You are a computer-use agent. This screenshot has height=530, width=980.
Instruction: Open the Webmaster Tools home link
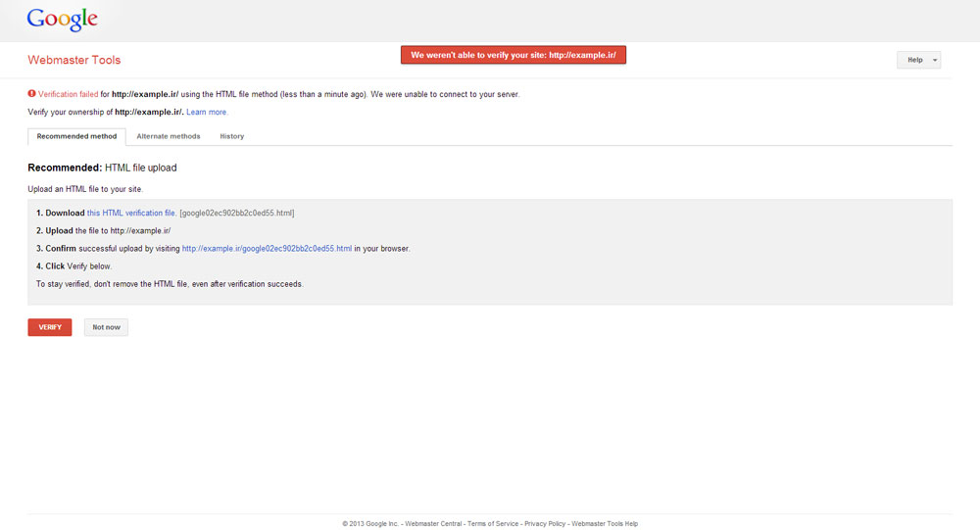coord(73,60)
